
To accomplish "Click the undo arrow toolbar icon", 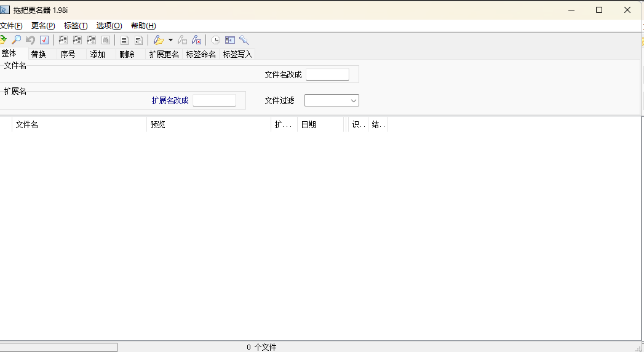I will (30, 40).
